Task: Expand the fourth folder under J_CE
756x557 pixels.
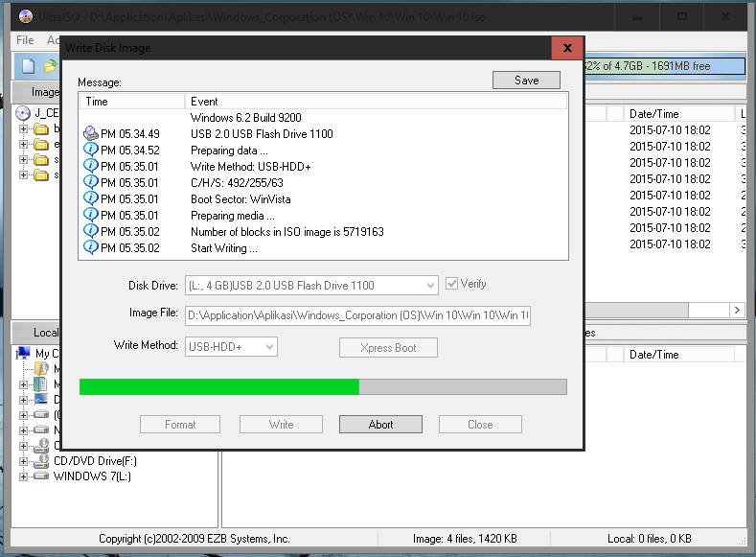Action: (x=23, y=174)
